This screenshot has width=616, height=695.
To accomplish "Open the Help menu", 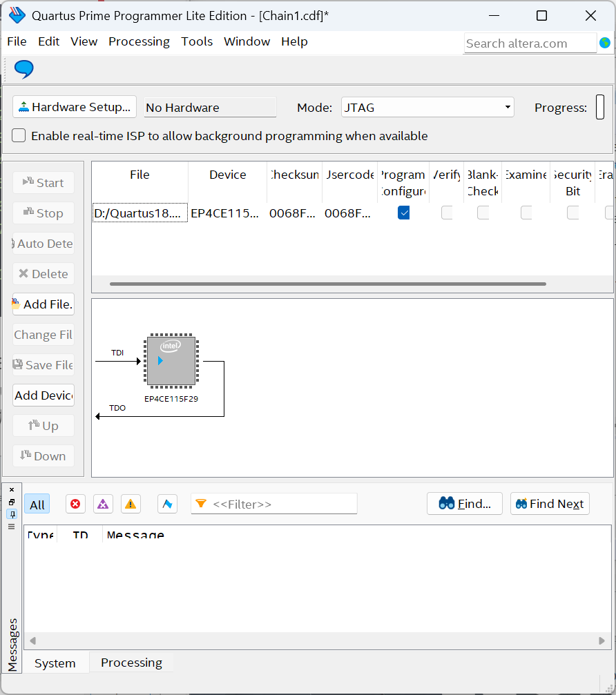I will pos(294,41).
